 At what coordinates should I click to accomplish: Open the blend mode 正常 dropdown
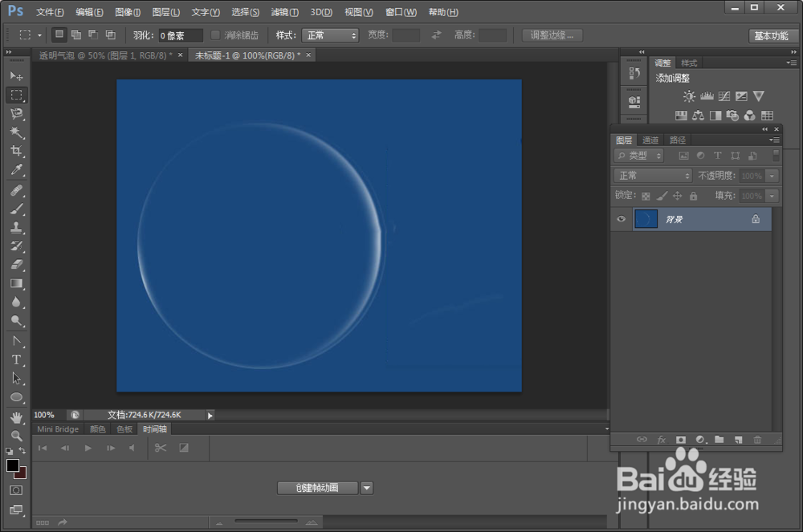point(653,176)
